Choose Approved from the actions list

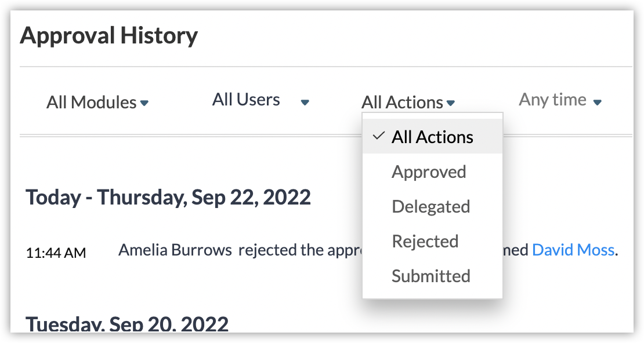429,171
